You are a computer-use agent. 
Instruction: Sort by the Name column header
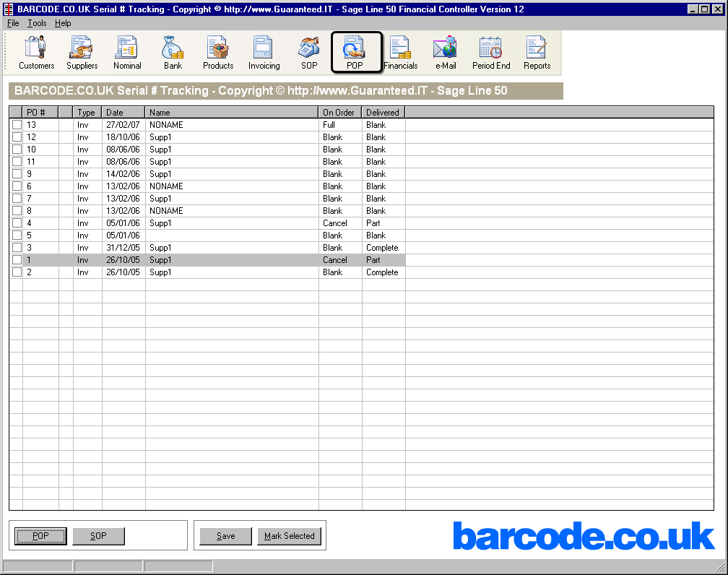tap(232, 113)
